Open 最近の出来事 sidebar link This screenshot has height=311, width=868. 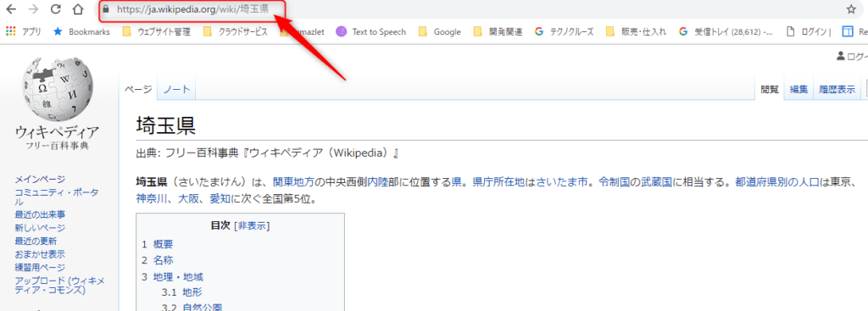point(40,214)
